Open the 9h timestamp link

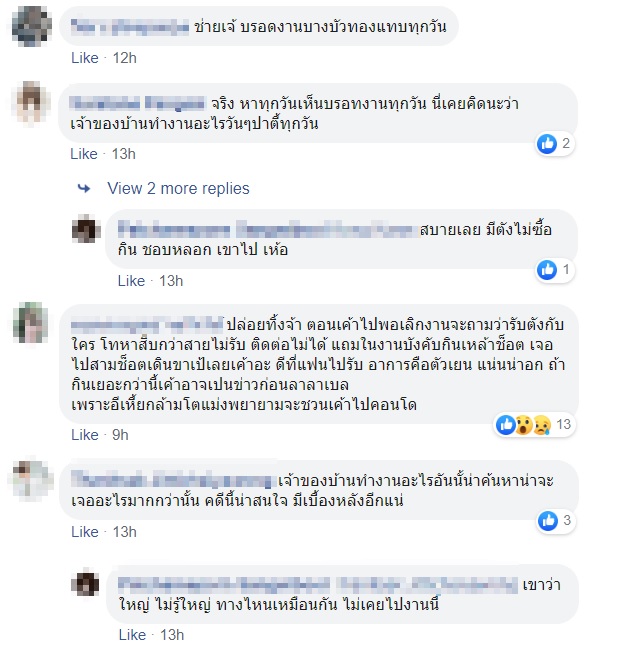[x=120, y=435]
